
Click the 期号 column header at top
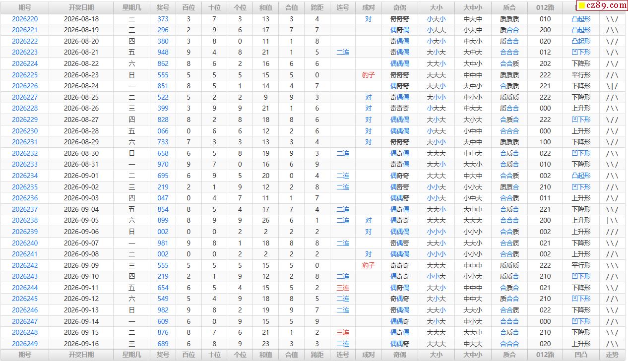[25, 7]
